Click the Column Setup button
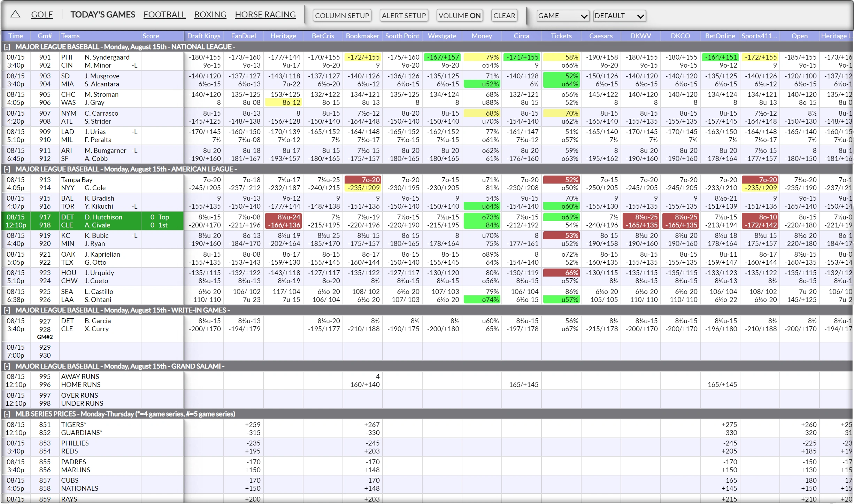The image size is (854, 504). pos(342,16)
